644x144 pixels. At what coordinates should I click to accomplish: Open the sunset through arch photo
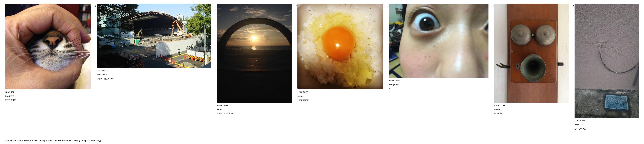click(254, 53)
